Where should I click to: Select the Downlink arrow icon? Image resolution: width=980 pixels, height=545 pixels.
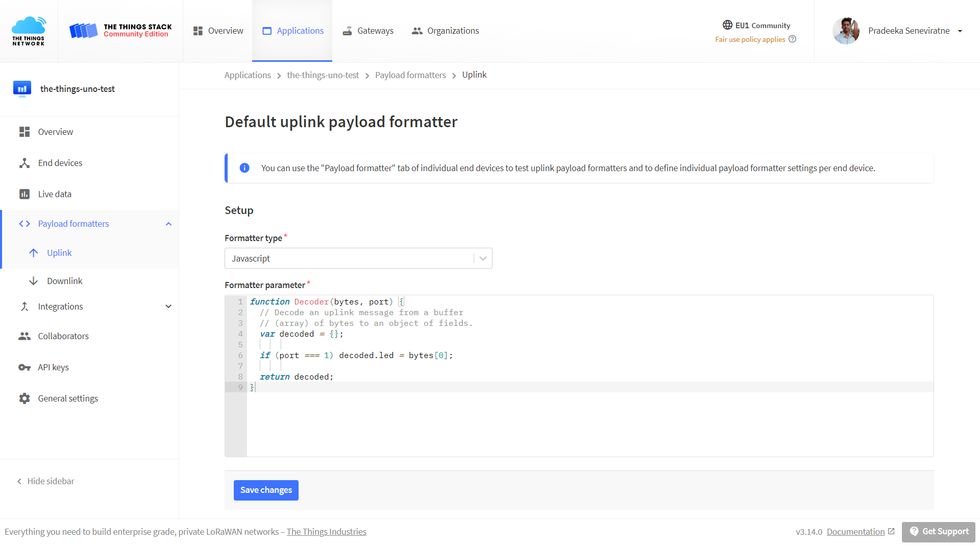point(33,280)
